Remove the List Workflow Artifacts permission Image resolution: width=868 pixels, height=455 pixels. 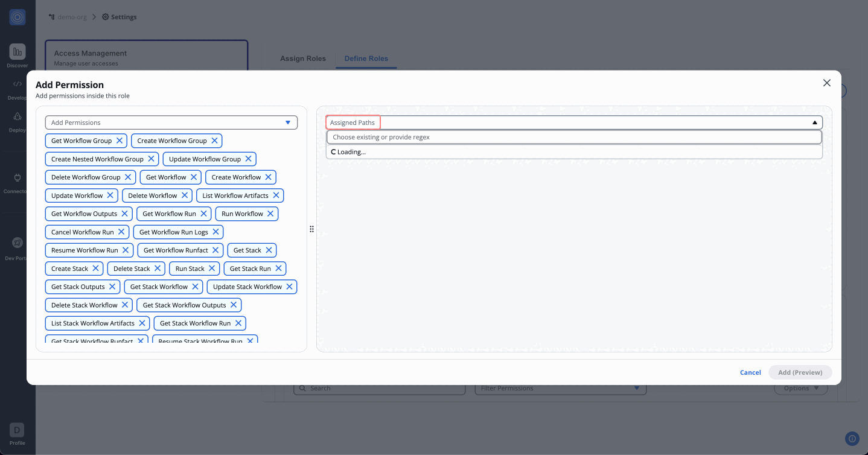point(276,196)
